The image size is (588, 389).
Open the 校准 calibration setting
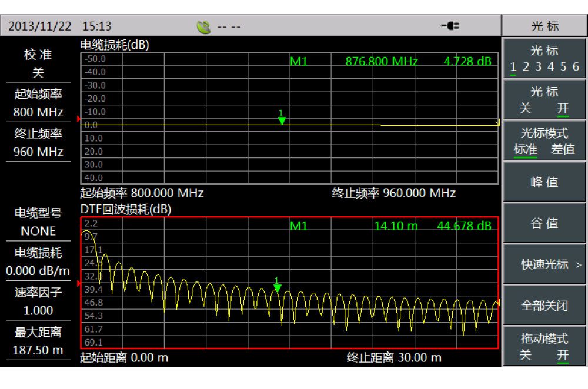pos(38,63)
